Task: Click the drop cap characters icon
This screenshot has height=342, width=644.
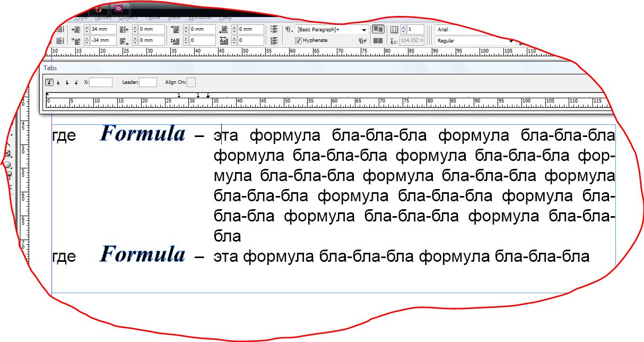Action: click(224, 41)
